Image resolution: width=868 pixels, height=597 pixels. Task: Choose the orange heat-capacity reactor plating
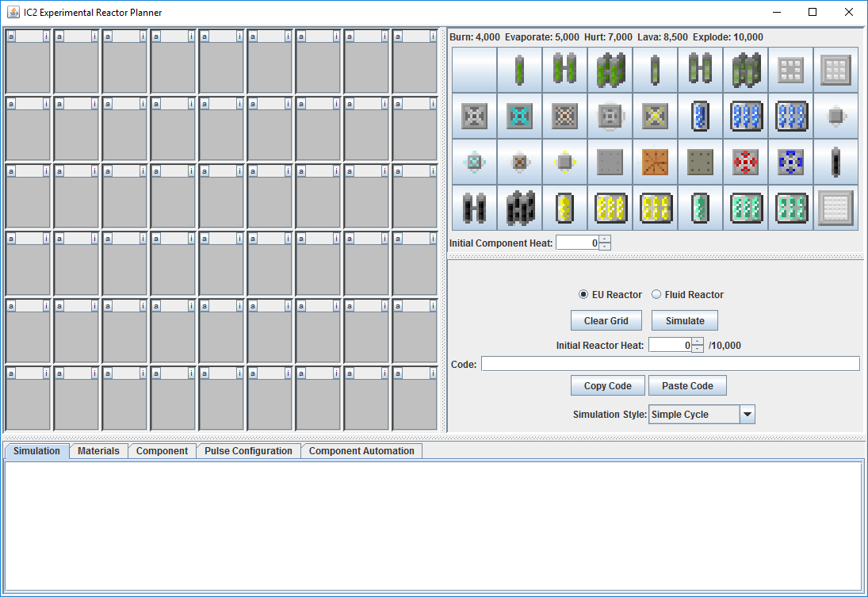click(x=655, y=162)
